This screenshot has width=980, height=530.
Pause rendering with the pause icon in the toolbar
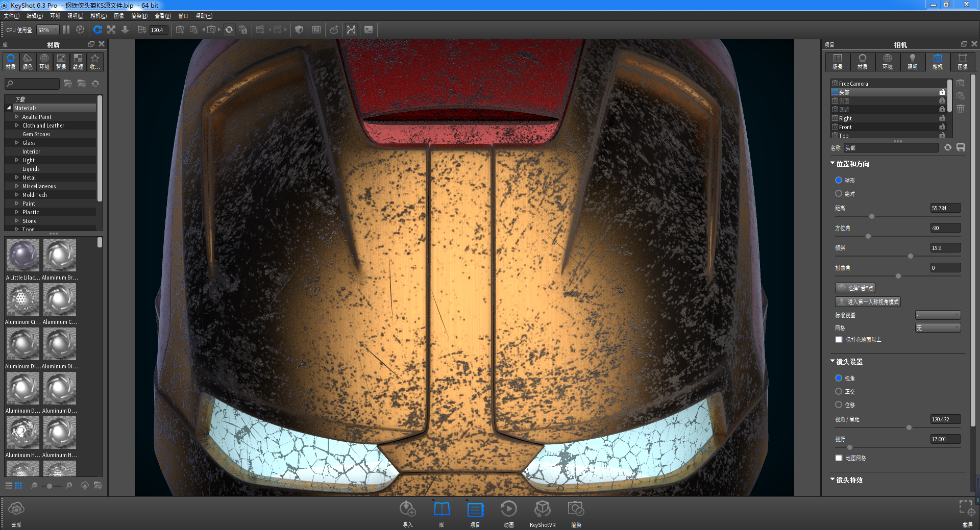click(66, 29)
